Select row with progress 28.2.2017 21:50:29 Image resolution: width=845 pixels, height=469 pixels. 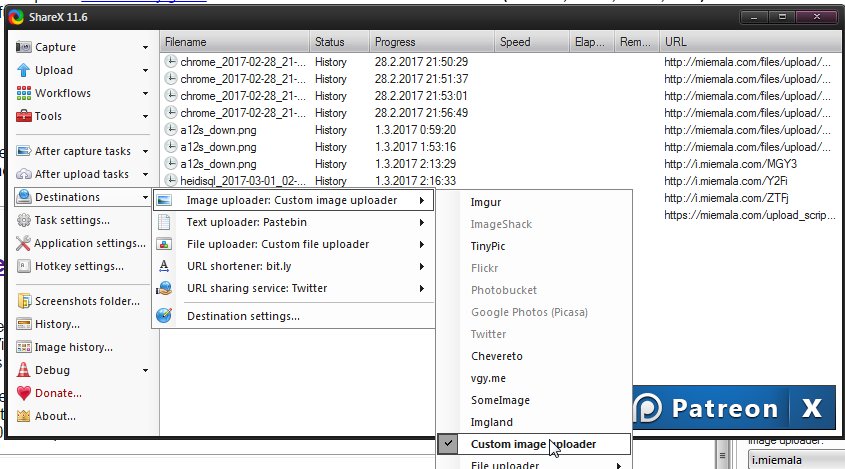tap(500, 62)
